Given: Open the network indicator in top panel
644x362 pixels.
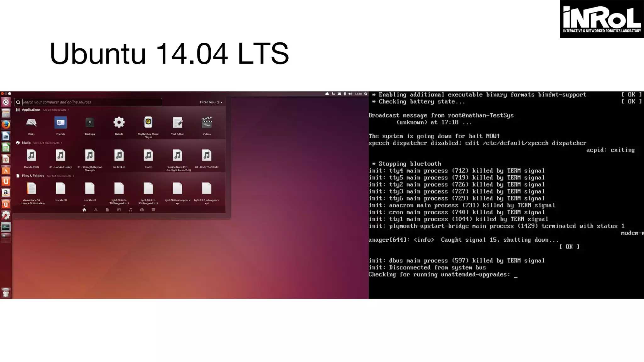Looking at the screenshot, I should coord(333,94).
